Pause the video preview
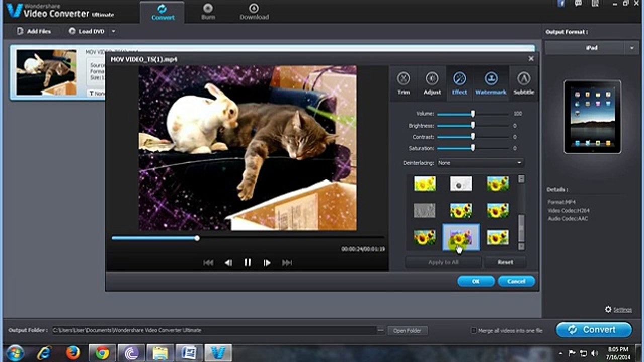 (x=248, y=262)
